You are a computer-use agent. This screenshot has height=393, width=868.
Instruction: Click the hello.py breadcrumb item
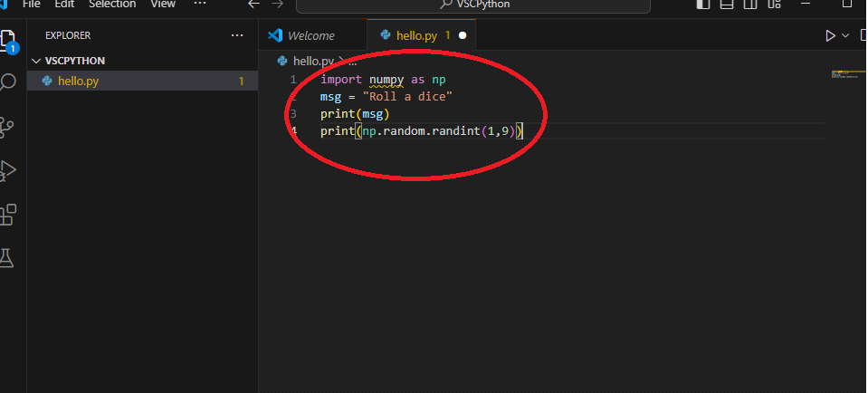[x=312, y=61]
